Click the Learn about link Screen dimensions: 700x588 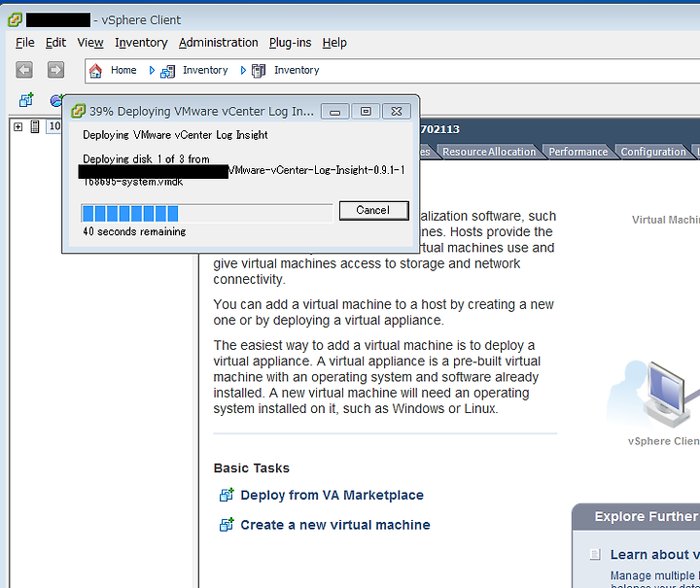655,555
